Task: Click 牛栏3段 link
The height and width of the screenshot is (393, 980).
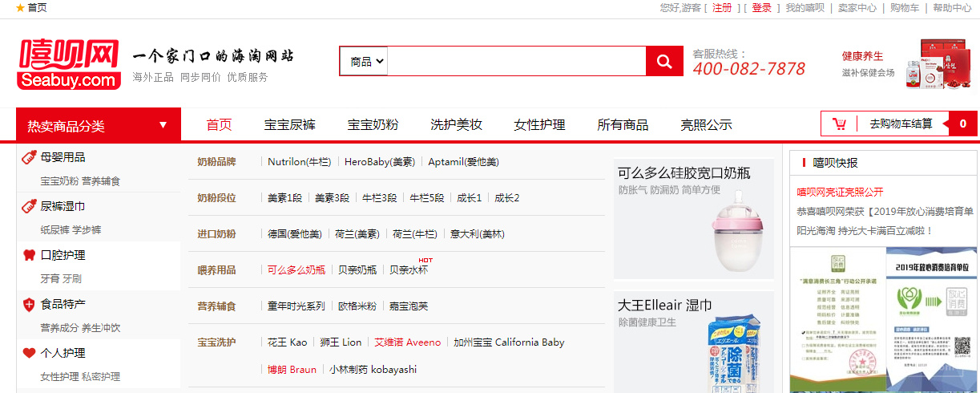Action: (380, 198)
